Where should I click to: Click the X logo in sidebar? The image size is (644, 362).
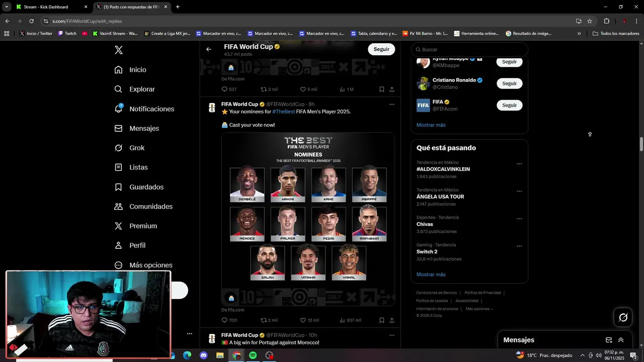[x=119, y=50]
